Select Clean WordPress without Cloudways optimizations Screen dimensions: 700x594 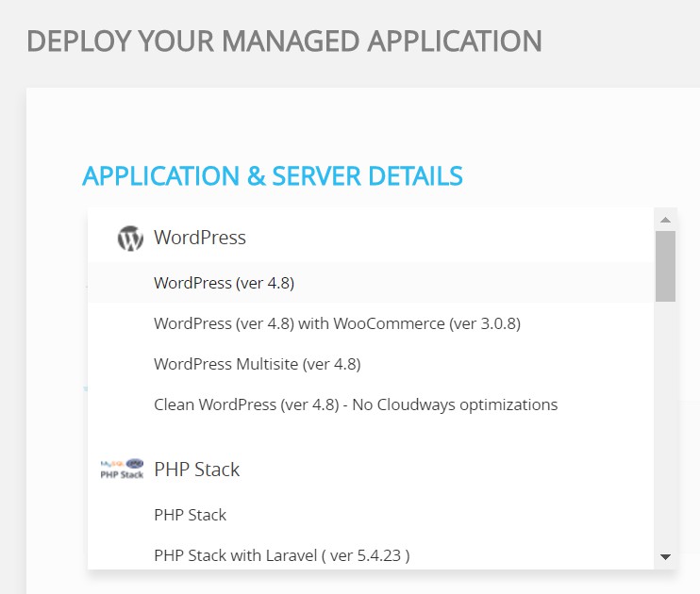[371, 404]
